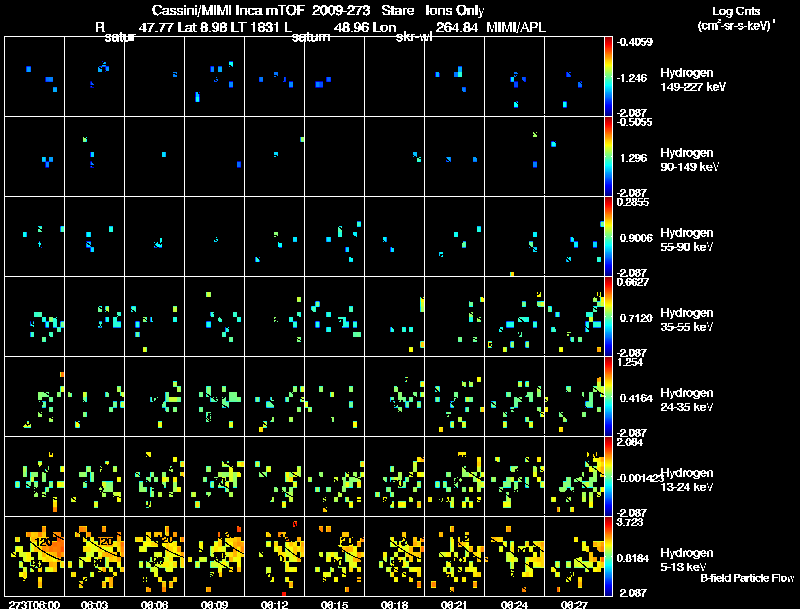Click the colorbar value '-0.5055'
This screenshot has width=800, height=609.
pyautogui.click(x=634, y=122)
